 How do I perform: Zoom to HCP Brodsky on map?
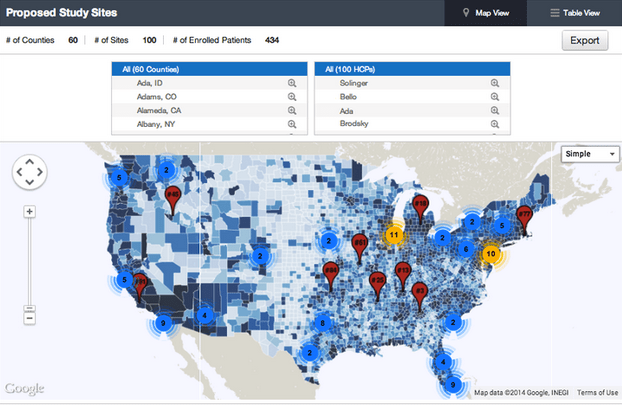click(x=494, y=124)
